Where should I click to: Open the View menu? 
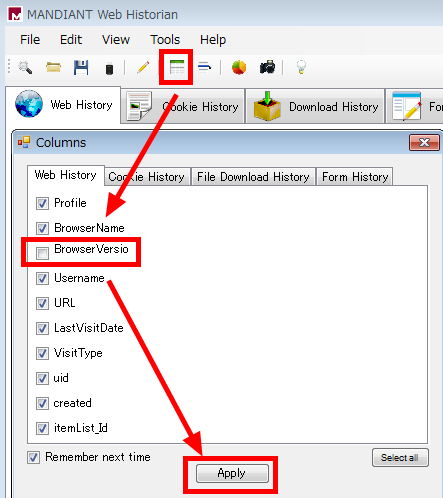coord(116,40)
